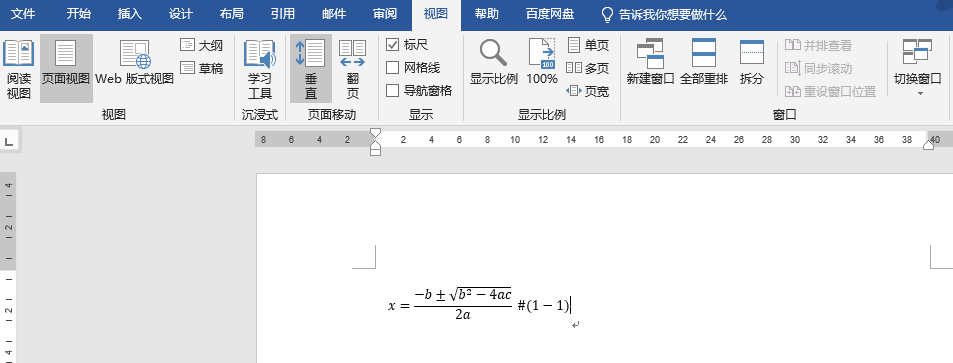Open the 切换窗口 switch windows dropdown
This screenshot has width=953, height=363.
click(917, 67)
